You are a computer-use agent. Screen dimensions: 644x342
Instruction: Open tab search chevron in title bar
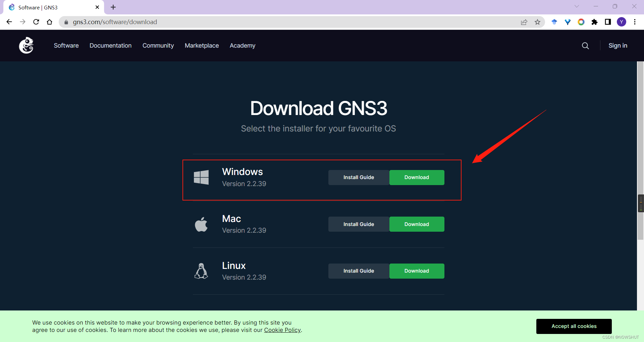click(x=577, y=6)
